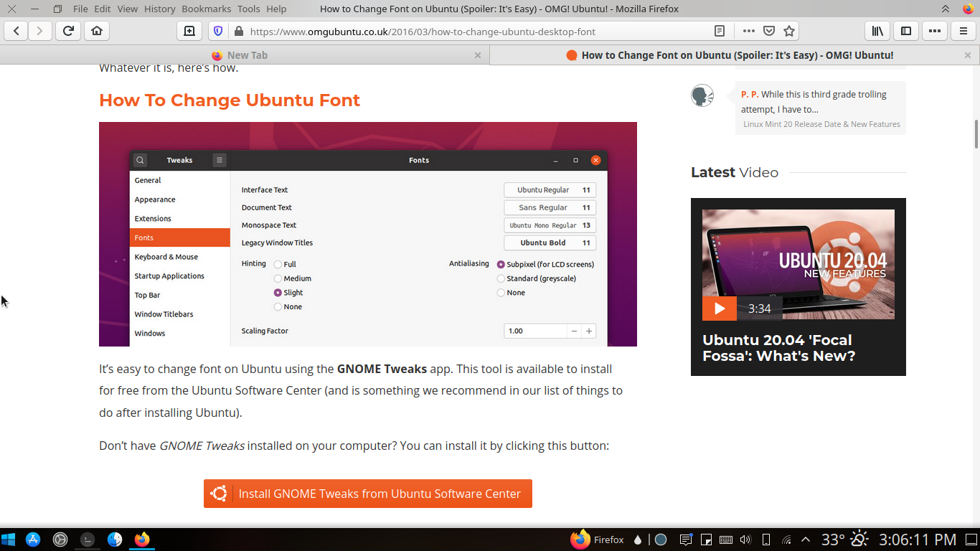Open the tracking protection shield panel

(218, 31)
